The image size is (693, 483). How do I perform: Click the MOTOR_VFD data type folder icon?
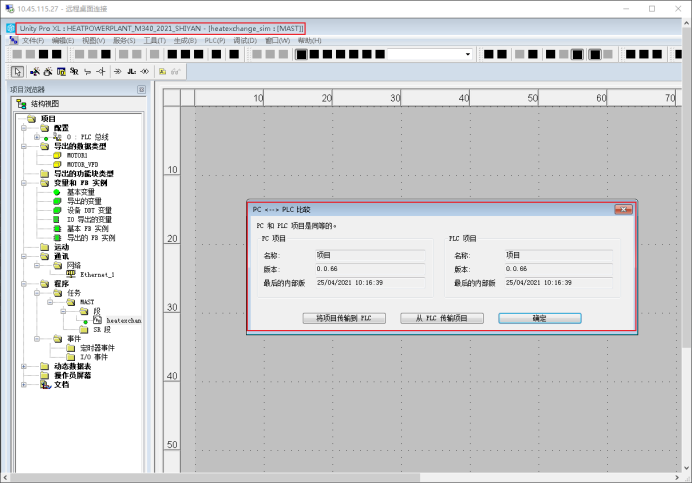[x=57, y=165]
